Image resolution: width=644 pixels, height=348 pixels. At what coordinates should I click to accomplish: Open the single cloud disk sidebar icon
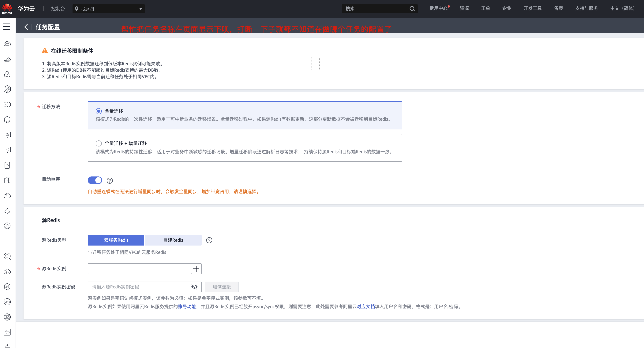click(x=7, y=165)
